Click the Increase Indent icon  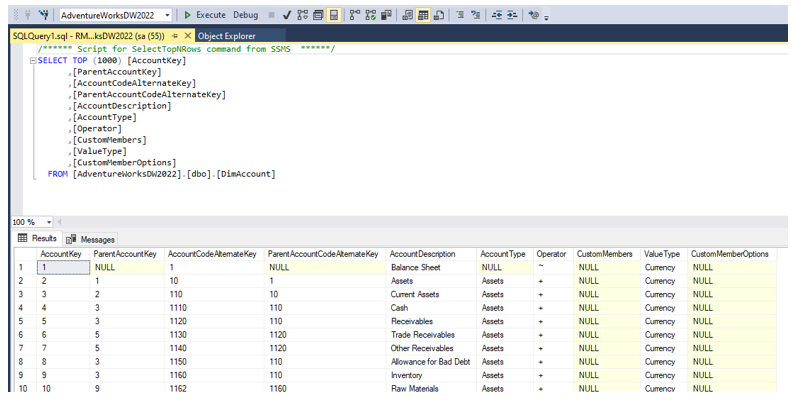[510, 15]
